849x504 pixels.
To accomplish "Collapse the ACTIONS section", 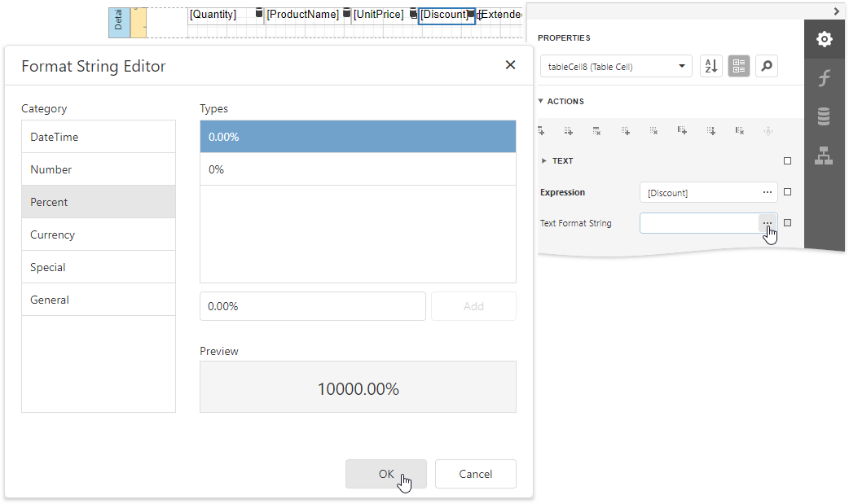I will [x=541, y=102].
